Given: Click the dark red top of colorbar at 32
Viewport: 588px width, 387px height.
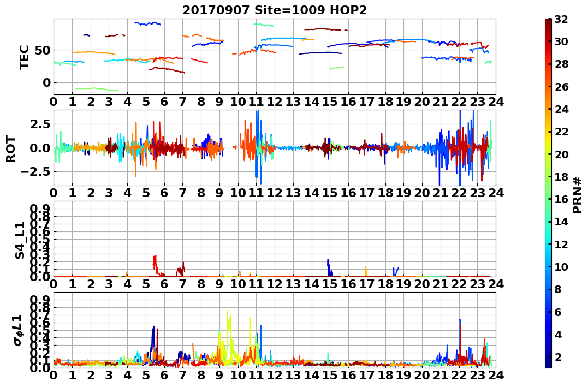Looking at the screenshot, I should [548, 21].
